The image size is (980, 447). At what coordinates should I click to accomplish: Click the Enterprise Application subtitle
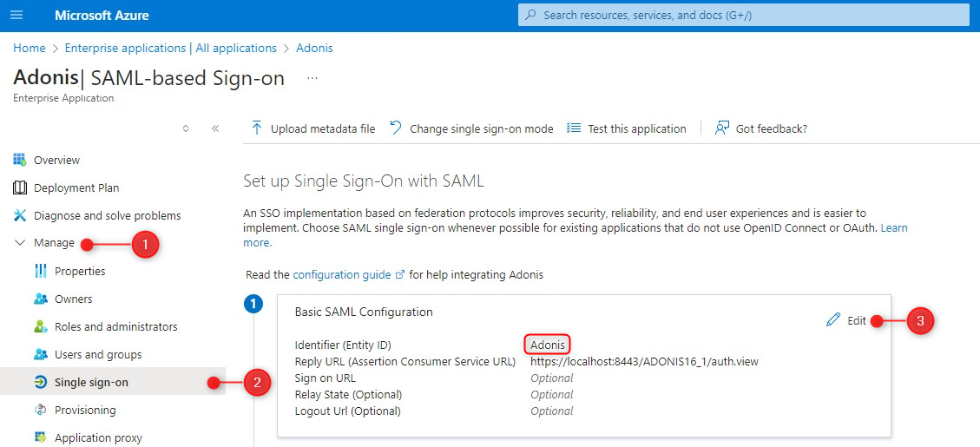[x=63, y=98]
